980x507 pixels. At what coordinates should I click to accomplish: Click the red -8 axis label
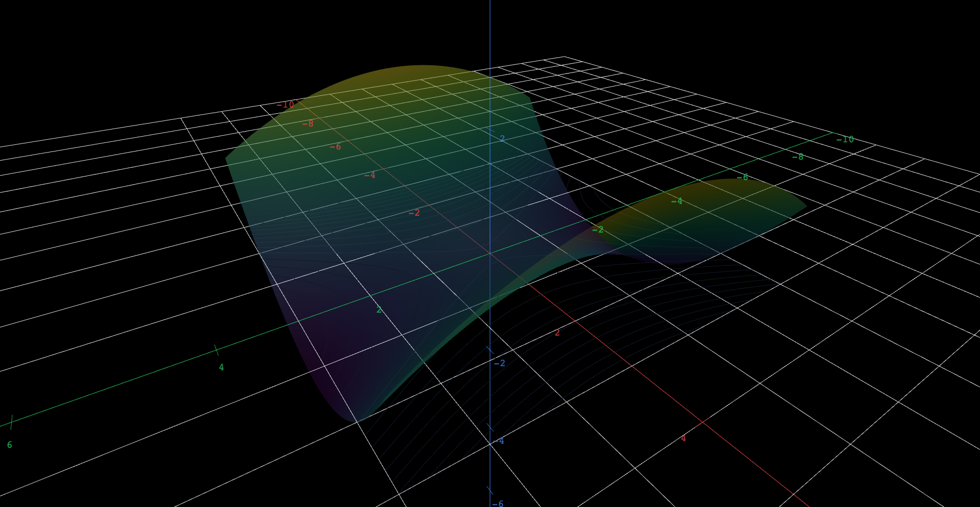308,123
